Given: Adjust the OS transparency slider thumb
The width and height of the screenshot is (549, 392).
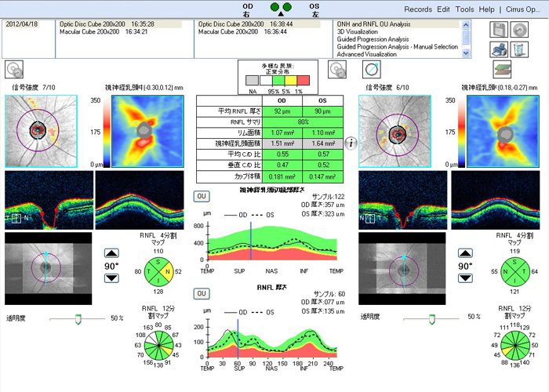Looking at the screenshot, I should [432, 319].
